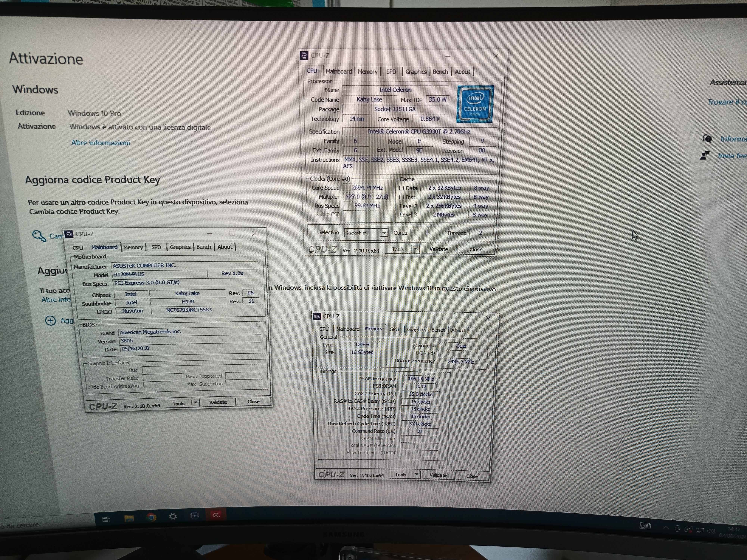747x560 pixels.
Task: Click the Tools button in the processor window
Action: click(398, 249)
